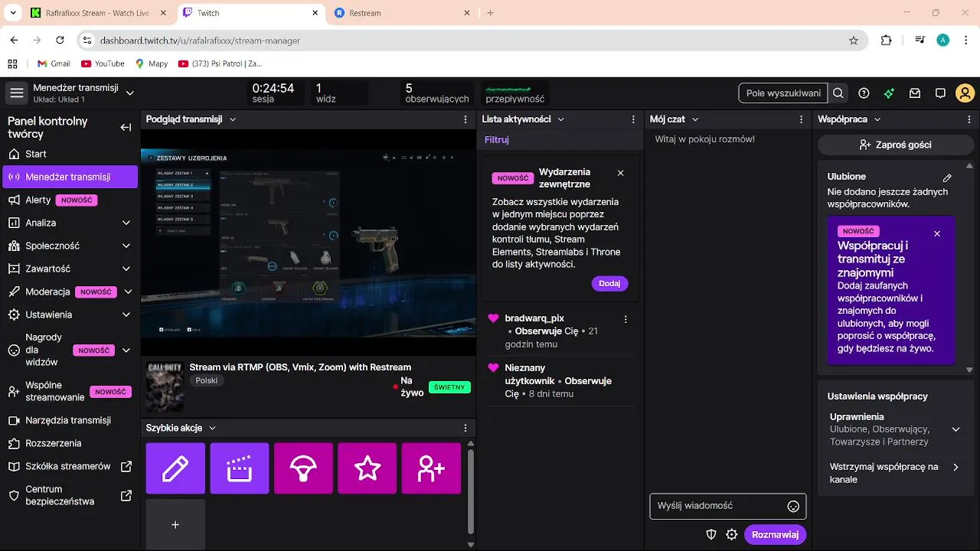Expand the Moderacja sidebar section
This screenshot has height=551, width=980.
click(128, 292)
